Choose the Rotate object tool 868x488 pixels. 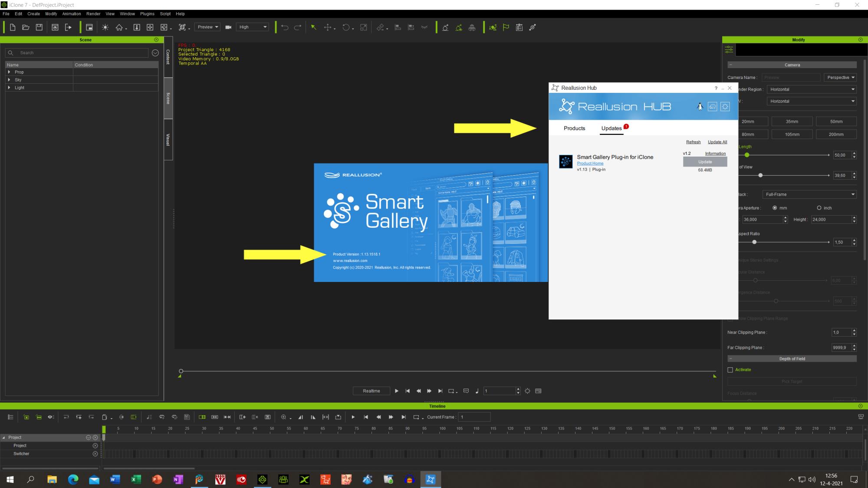pos(346,27)
